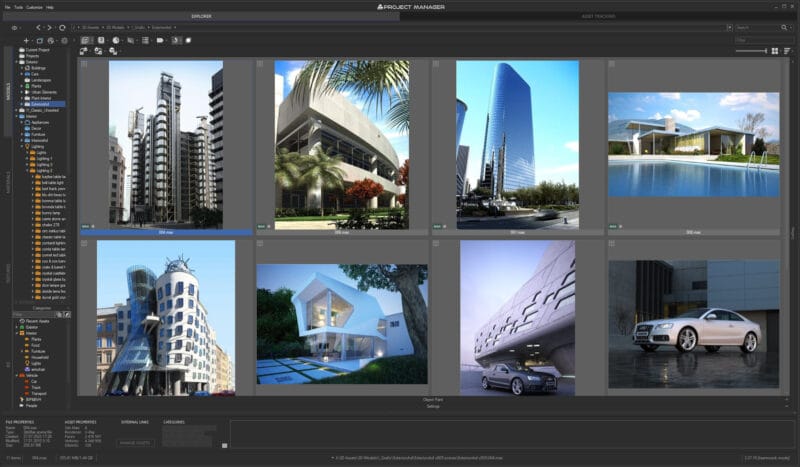
Task: Tick the checkbox on the palm tree building thumbnail
Action: [260, 64]
